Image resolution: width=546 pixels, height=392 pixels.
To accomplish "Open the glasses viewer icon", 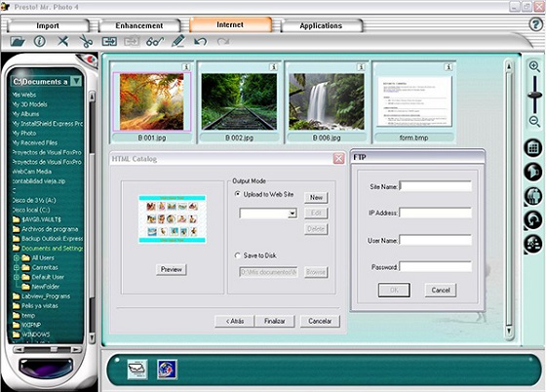I will tap(155, 42).
